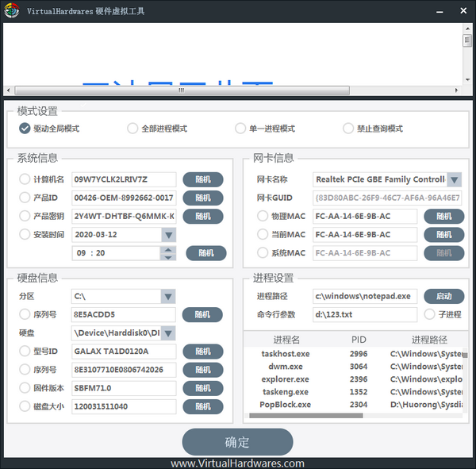This screenshot has height=469, width=476.
Task: Expand the 硬盘 device dropdown
Action: click(168, 333)
